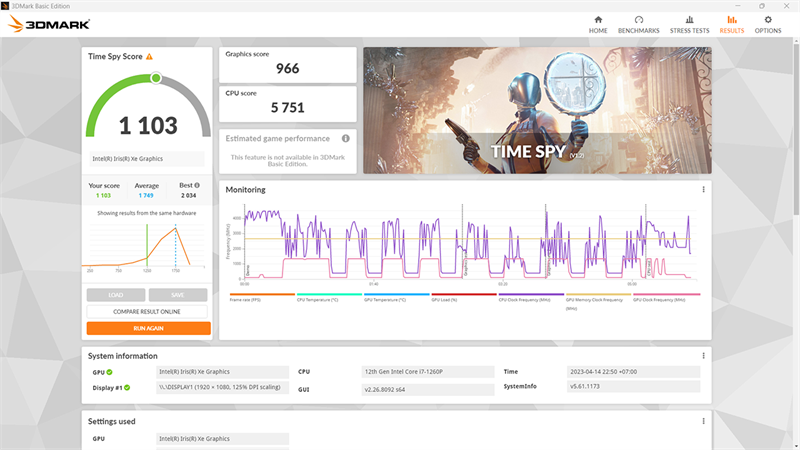This screenshot has width=800, height=450.
Task: Click the GUI version v2.26.8092 s64
Action: 428,389
